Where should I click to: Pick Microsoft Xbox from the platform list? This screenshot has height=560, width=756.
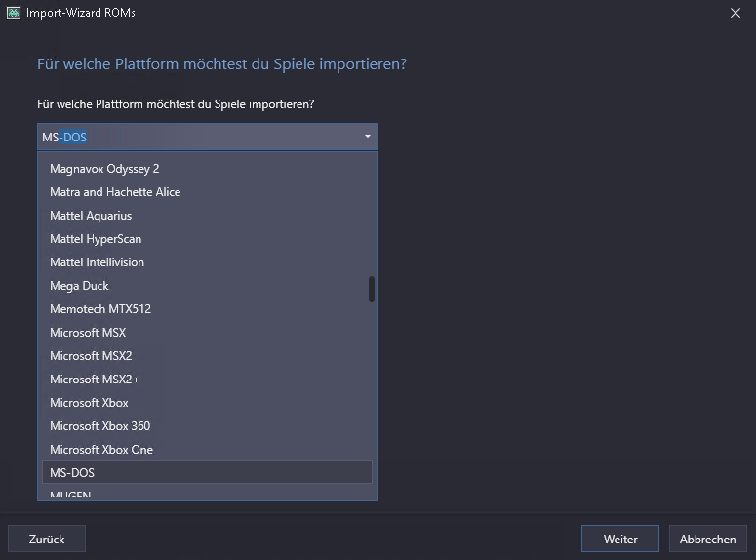pos(89,403)
